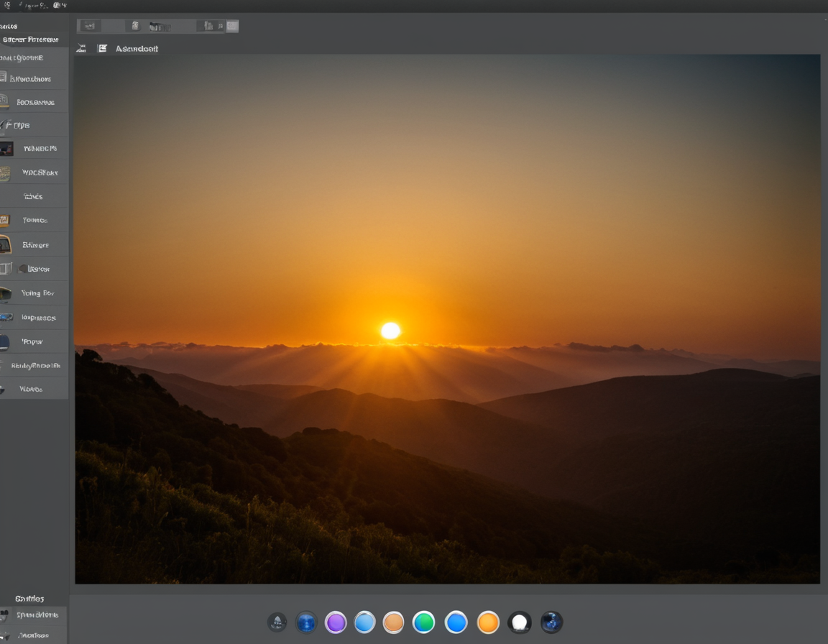Image resolution: width=828 pixels, height=644 pixels.
Task: Switch to the Tones category in the sidebar
Action: point(36,220)
